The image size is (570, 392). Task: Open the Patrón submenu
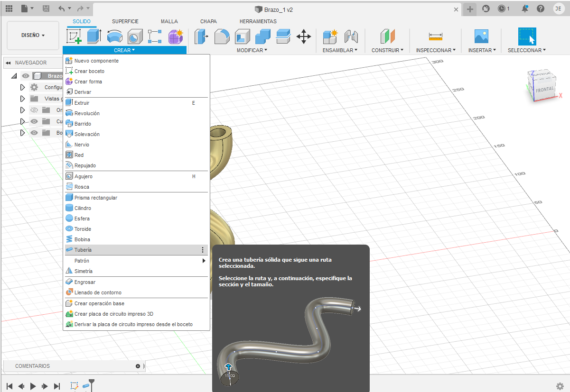click(136, 261)
